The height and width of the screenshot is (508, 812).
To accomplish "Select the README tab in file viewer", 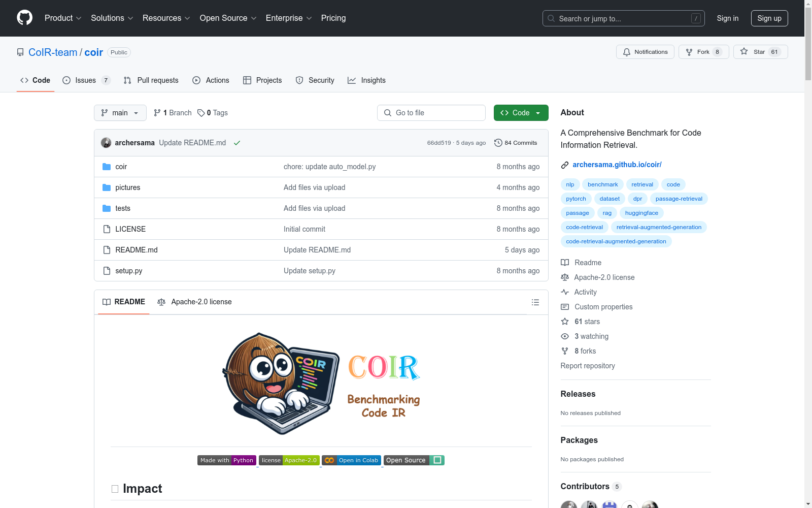I will coord(124,302).
